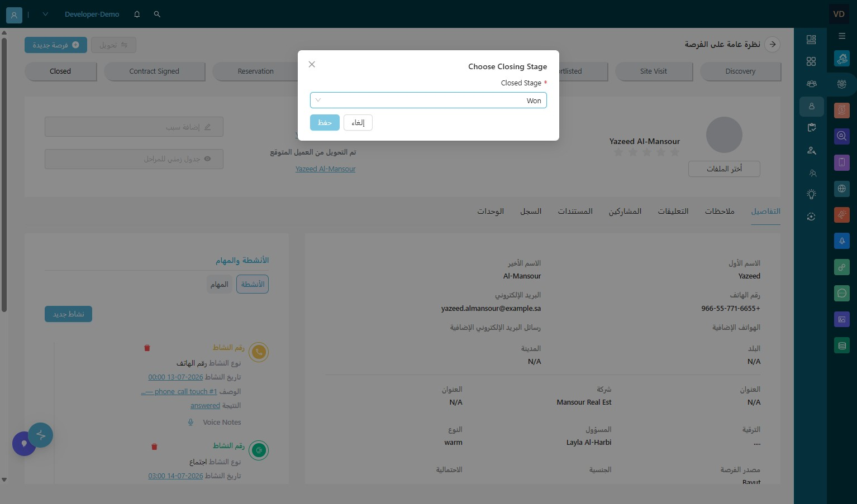Click the search magnifier icon in top bar
Screen dimensions: 857x504
(157, 15)
